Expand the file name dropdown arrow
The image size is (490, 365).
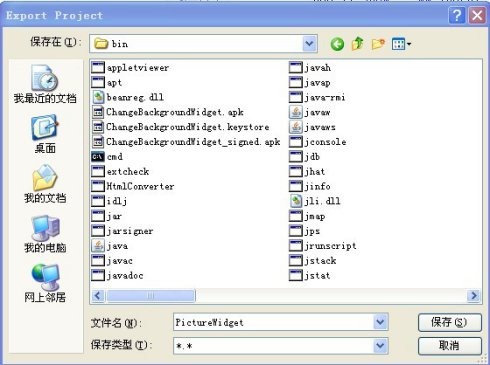pos(380,322)
